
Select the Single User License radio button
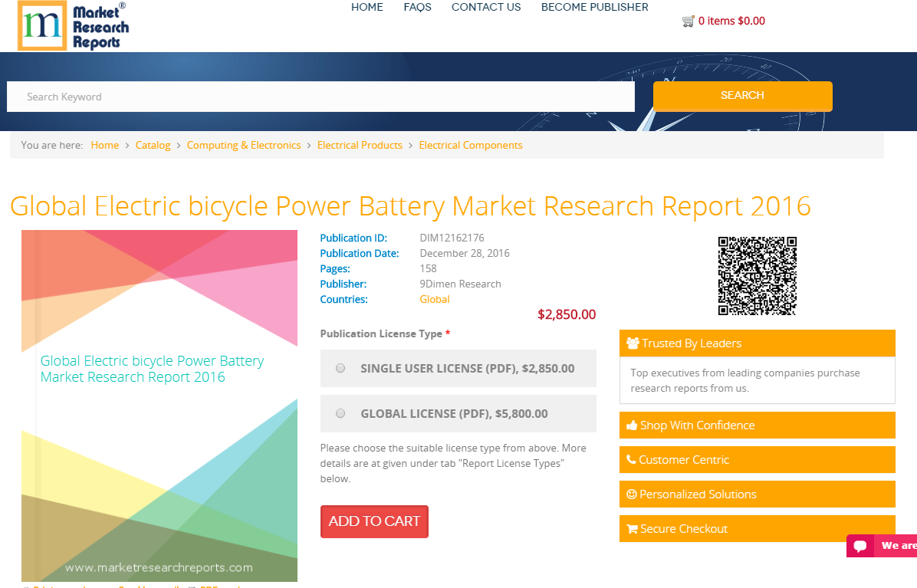click(340, 368)
